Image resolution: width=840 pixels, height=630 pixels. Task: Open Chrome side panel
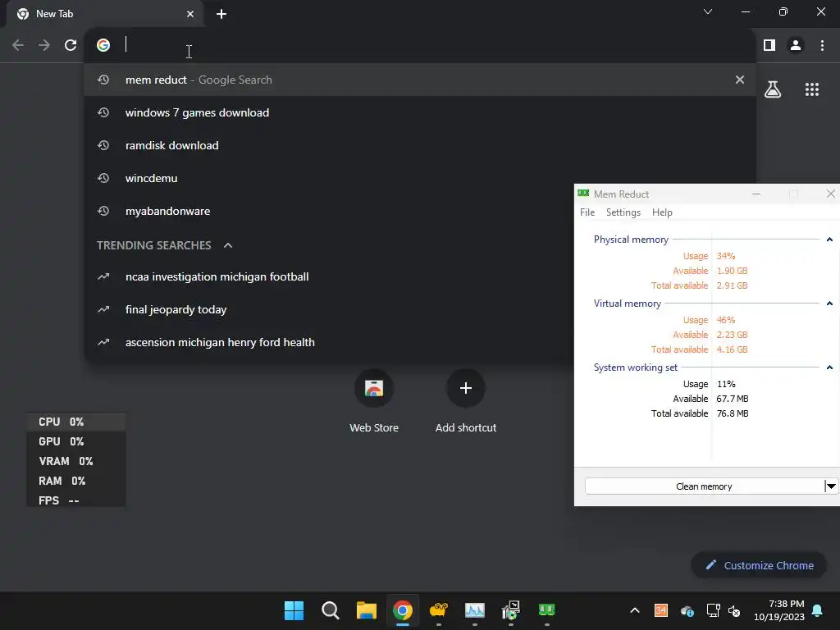[769, 45]
